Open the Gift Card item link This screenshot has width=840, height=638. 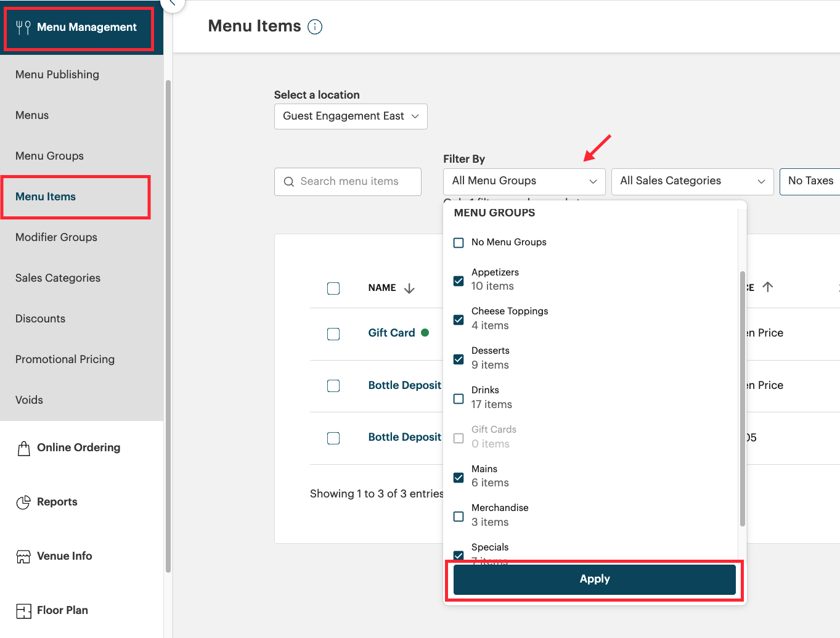pyautogui.click(x=391, y=333)
